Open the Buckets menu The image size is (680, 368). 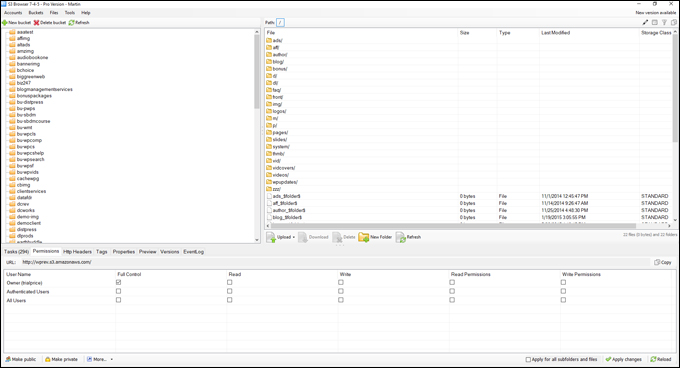(36, 13)
